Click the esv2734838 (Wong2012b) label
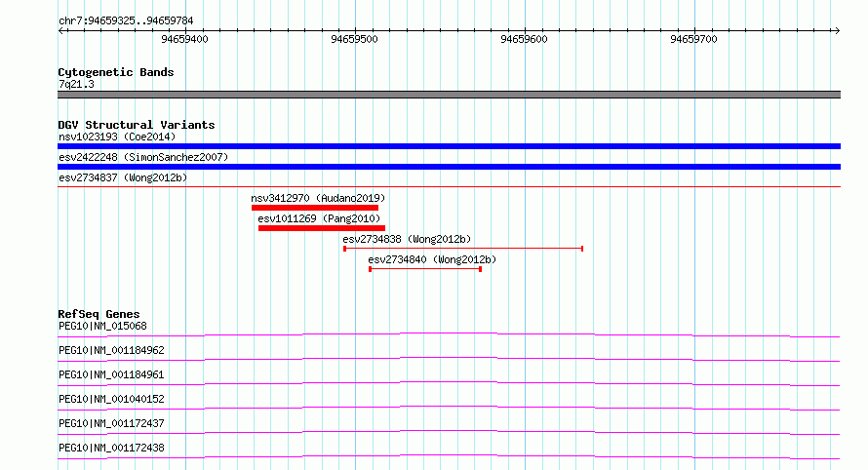Screen dimensions: 868x470 click(x=407, y=239)
